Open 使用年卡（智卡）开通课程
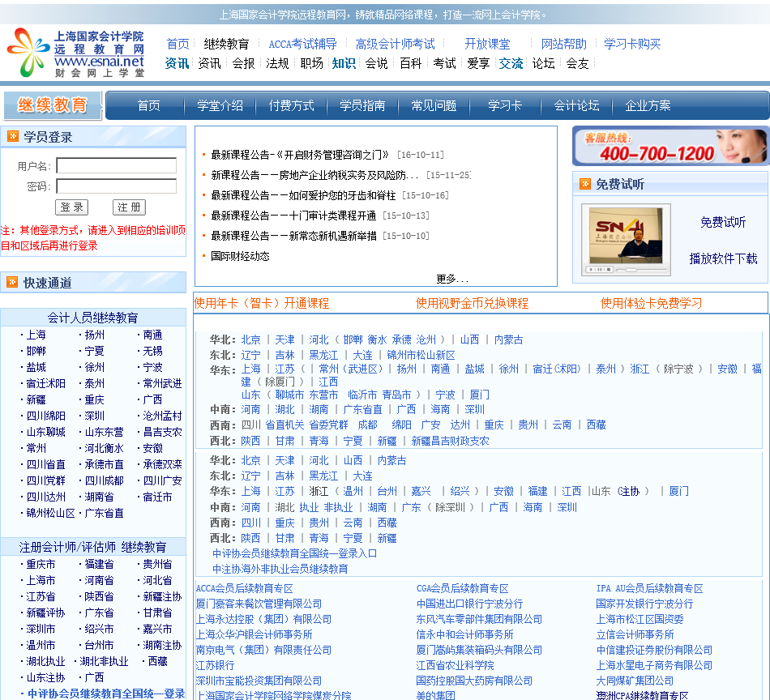 tap(262, 303)
